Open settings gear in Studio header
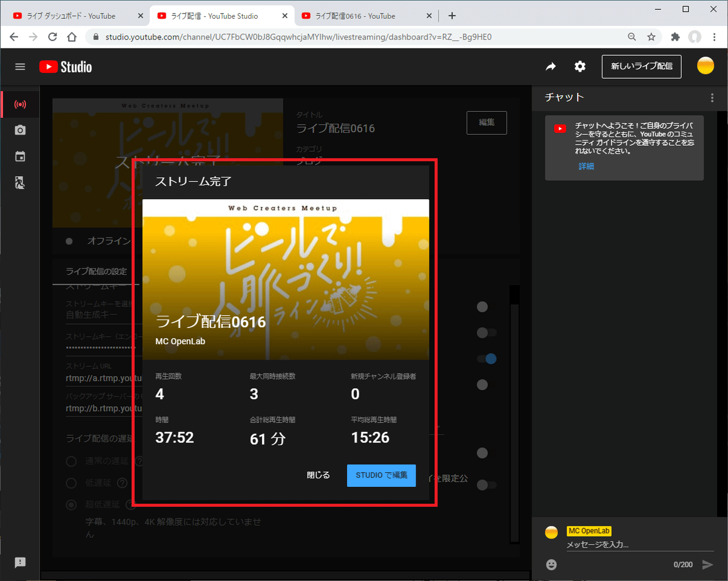Viewport: 728px width, 581px height. click(x=580, y=67)
